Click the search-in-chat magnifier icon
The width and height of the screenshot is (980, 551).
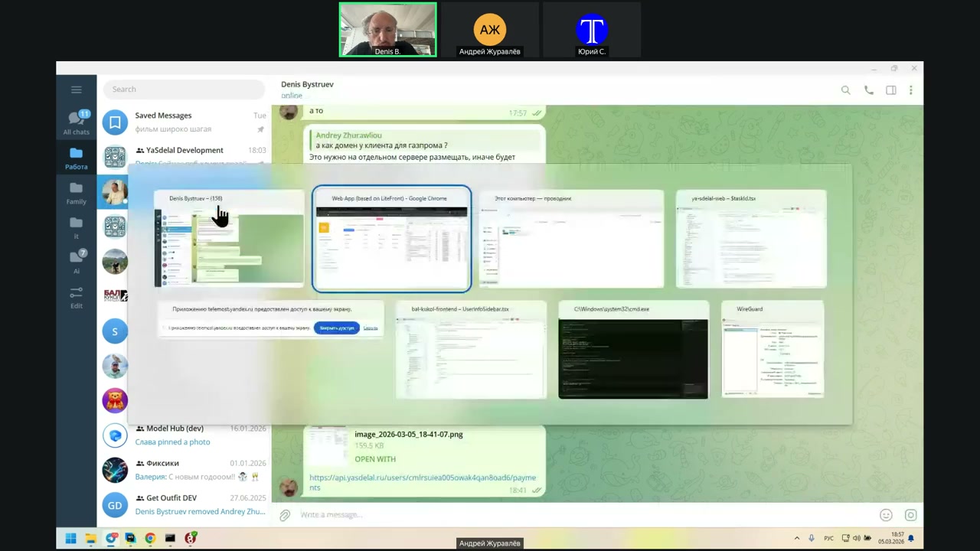[845, 90]
